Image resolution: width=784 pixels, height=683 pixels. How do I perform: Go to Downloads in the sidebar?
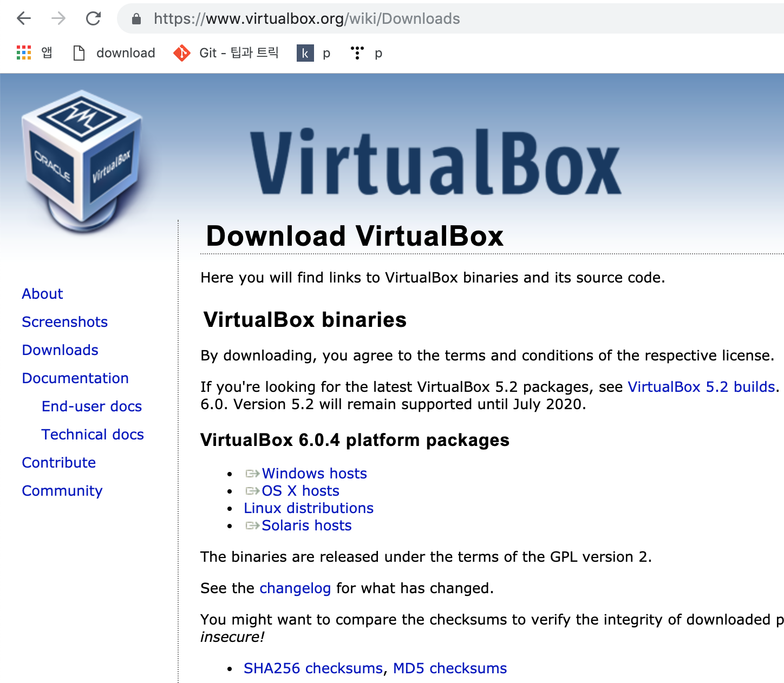tap(60, 350)
